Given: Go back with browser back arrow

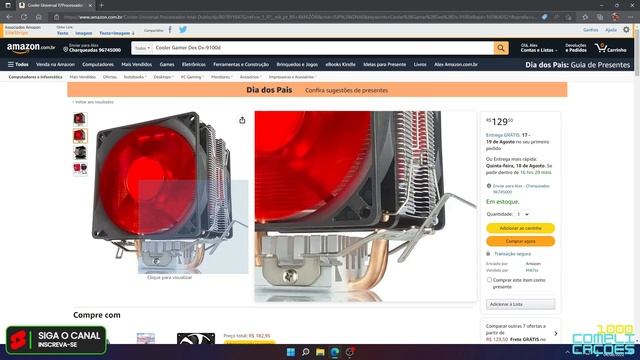Looking at the screenshot, I should click(9, 17).
